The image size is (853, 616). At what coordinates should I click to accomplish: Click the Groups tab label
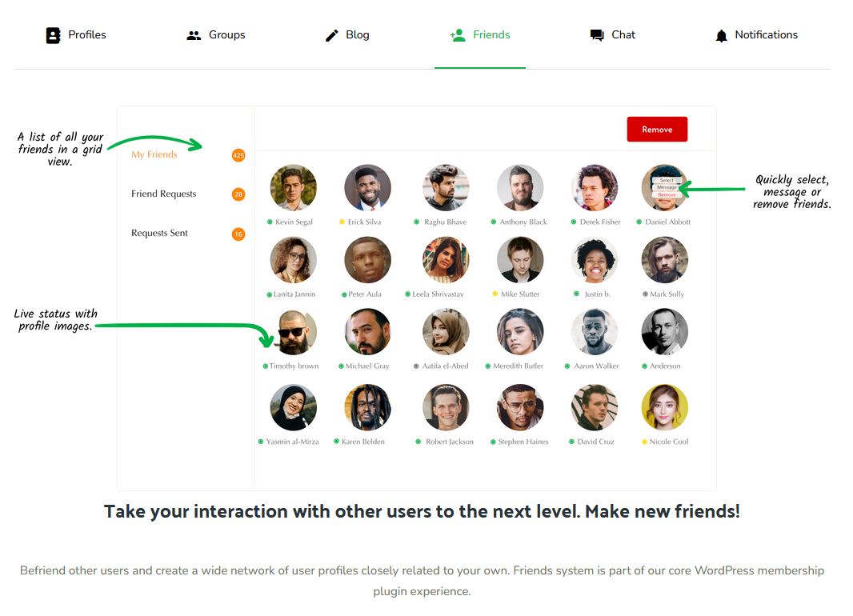tap(226, 34)
